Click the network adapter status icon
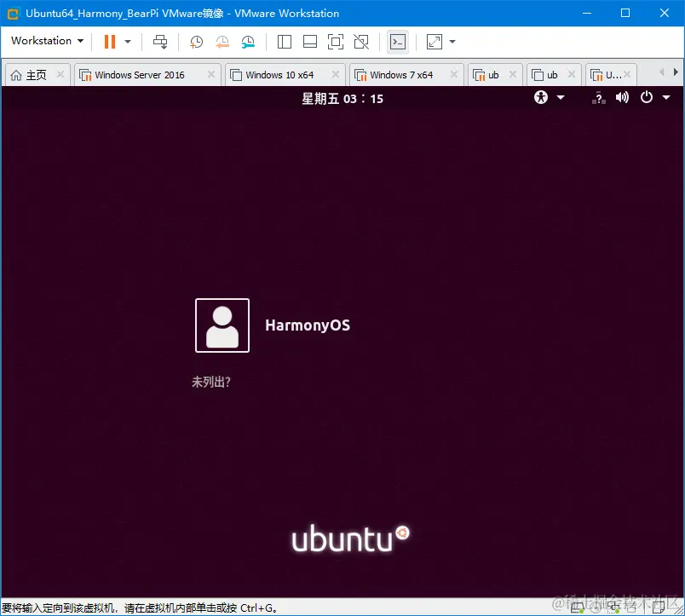 [x=613, y=607]
